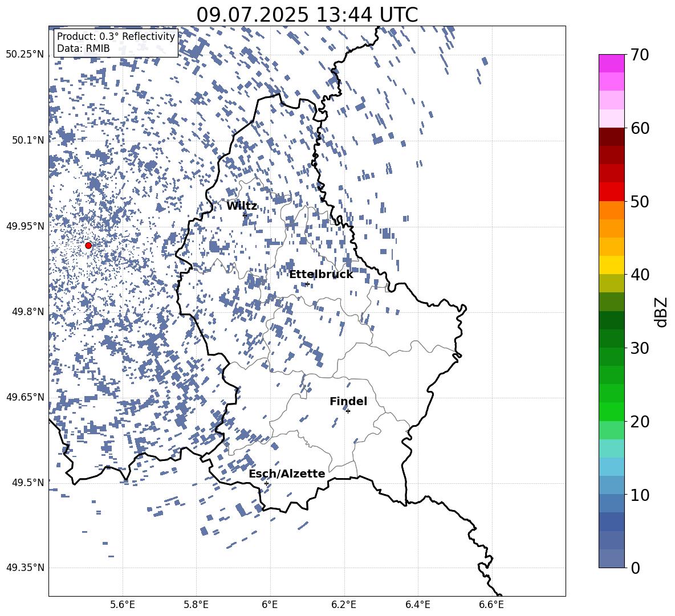
Task: Click the 20 colorbar tick label
Action: point(640,421)
